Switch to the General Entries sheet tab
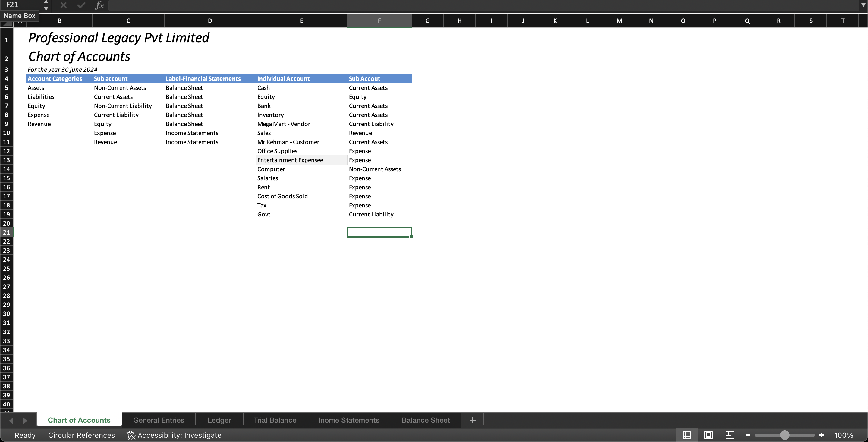The height and width of the screenshot is (442, 868). pos(158,420)
